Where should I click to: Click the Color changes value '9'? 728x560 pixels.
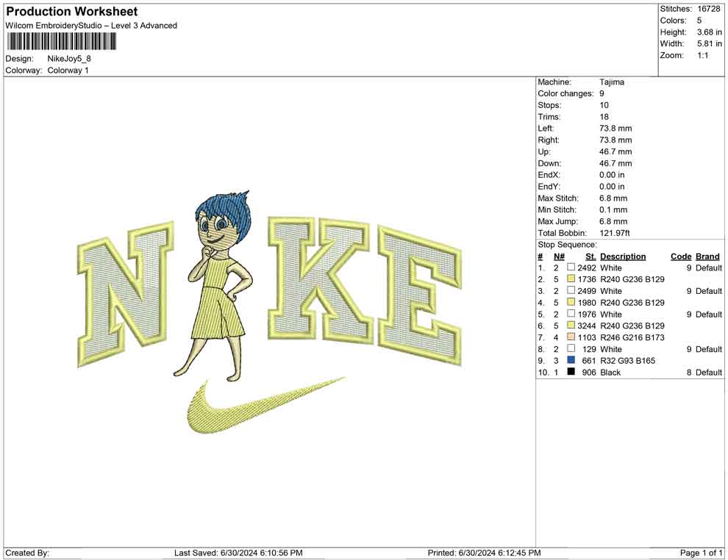[602, 94]
